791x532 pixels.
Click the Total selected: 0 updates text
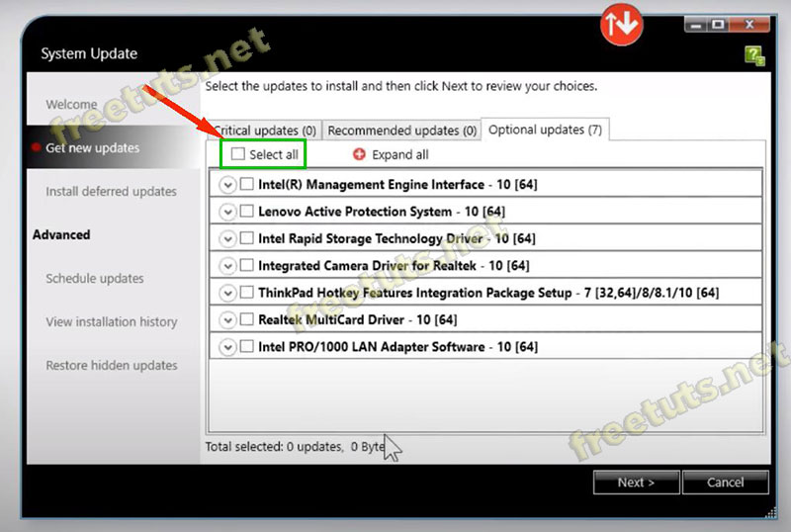[274, 447]
